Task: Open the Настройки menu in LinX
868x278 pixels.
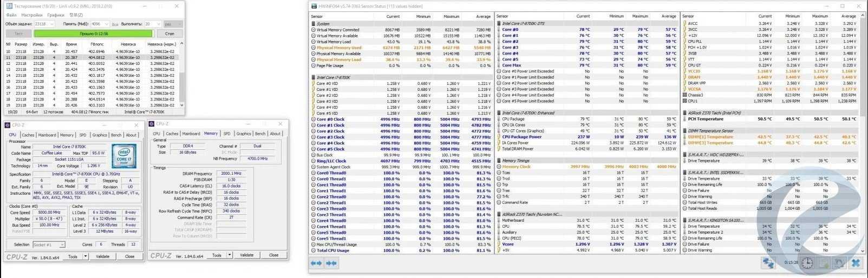Action: pyautogui.click(x=32, y=15)
